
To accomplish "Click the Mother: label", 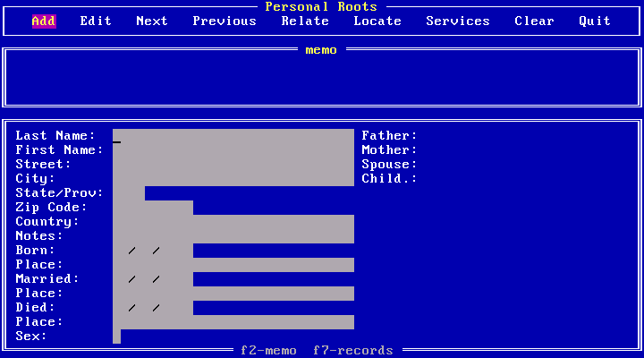I will click(x=389, y=150).
